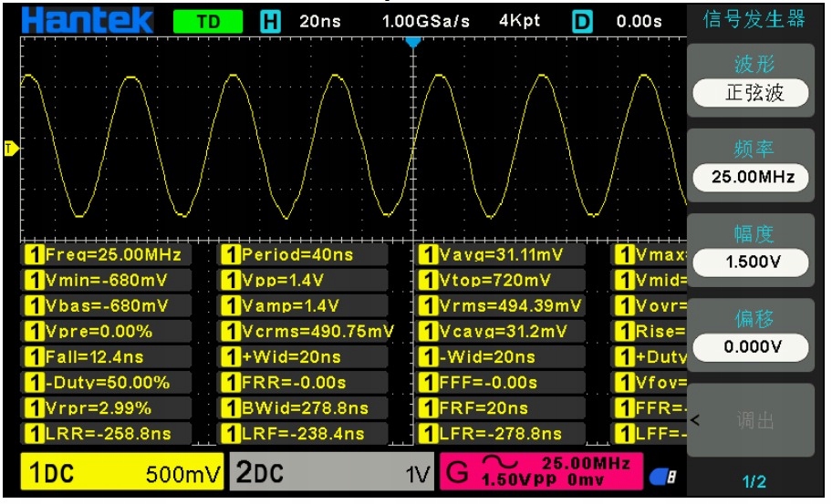The width and height of the screenshot is (832, 504).
Task: Click the blue trigger position marker at top
Action: pyautogui.click(x=413, y=41)
